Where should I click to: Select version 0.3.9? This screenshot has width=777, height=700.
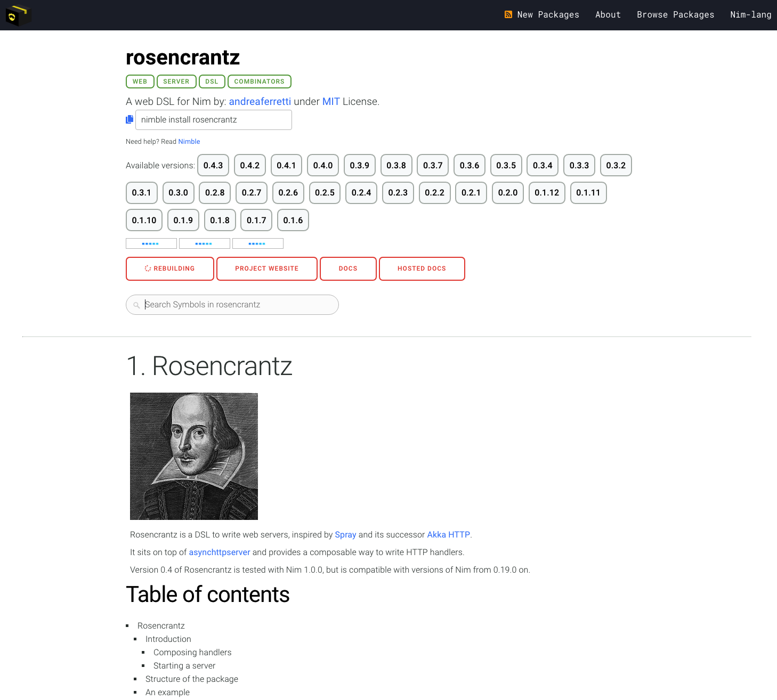360,165
